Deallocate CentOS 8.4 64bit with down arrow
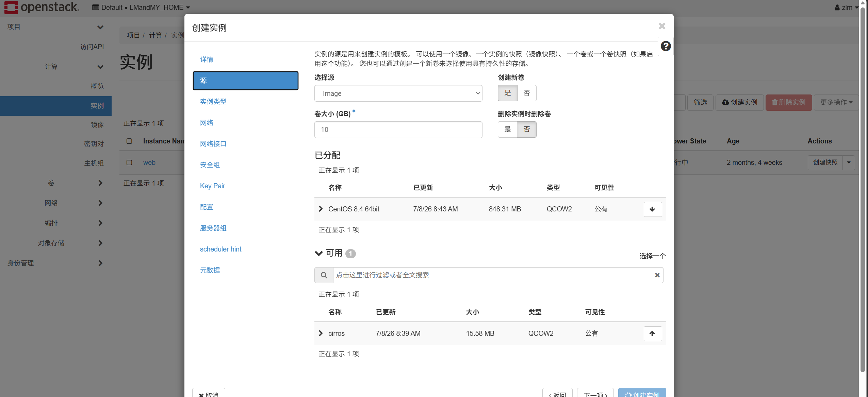 coord(652,209)
